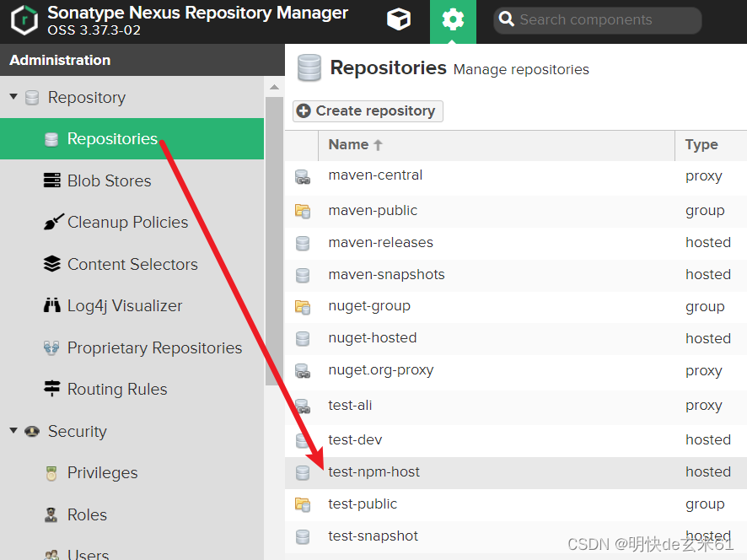Image resolution: width=747 pixels, height=560 pixels.
Task: Click the search magnifier icon
Action: (x=506, y=19)
